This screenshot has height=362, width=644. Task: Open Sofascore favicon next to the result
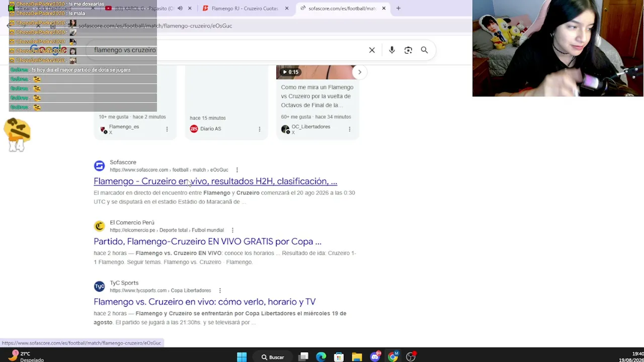pos(100,166)
